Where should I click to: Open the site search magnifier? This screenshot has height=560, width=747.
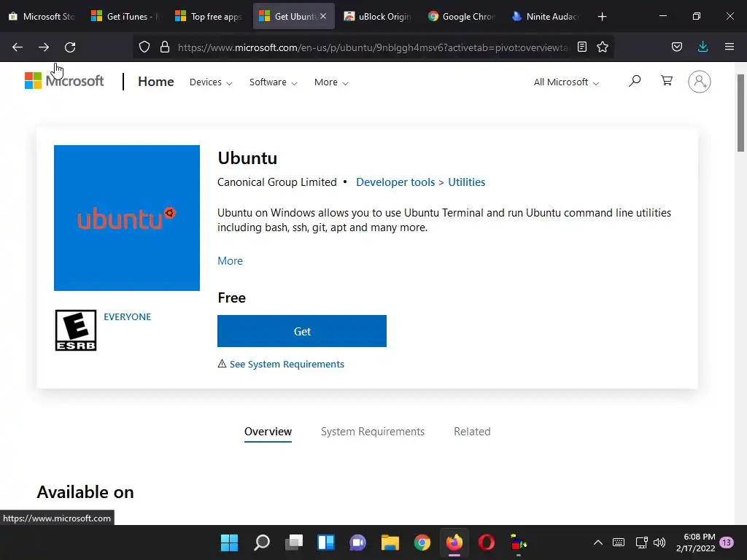point(635,81)
